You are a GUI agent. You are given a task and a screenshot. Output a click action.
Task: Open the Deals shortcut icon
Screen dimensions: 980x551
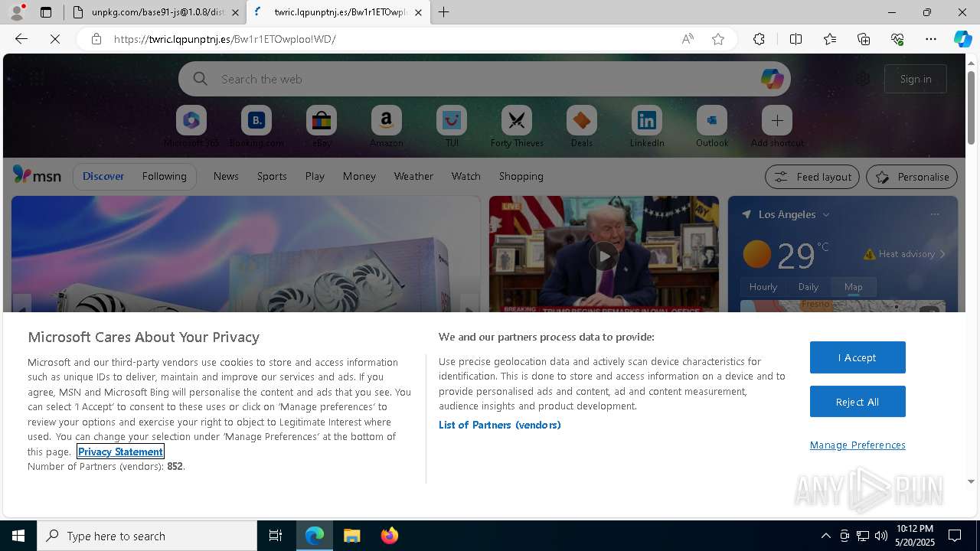[582, 120]
